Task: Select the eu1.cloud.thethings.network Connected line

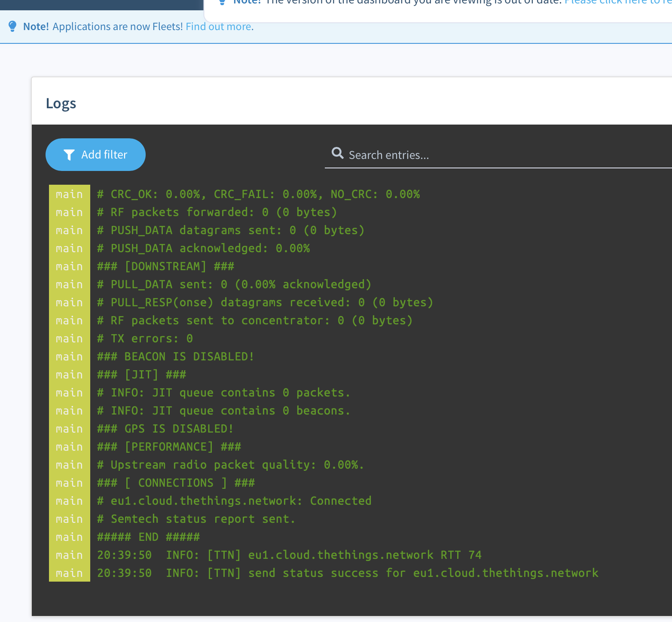Action: click(x=234, y=501)
